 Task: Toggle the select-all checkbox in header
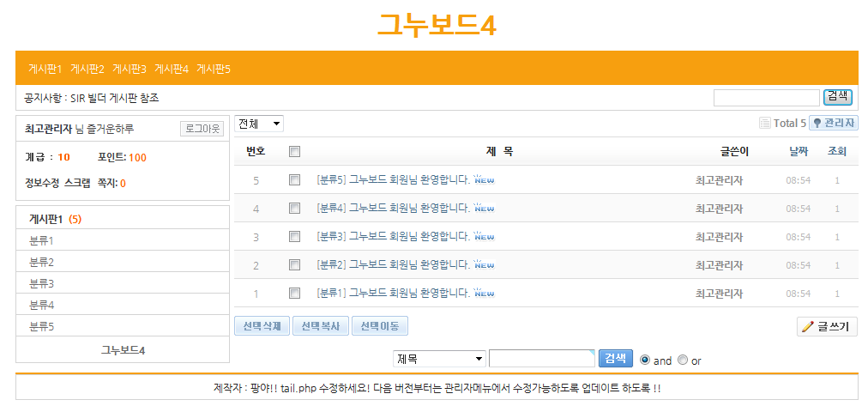pos(294,151)
